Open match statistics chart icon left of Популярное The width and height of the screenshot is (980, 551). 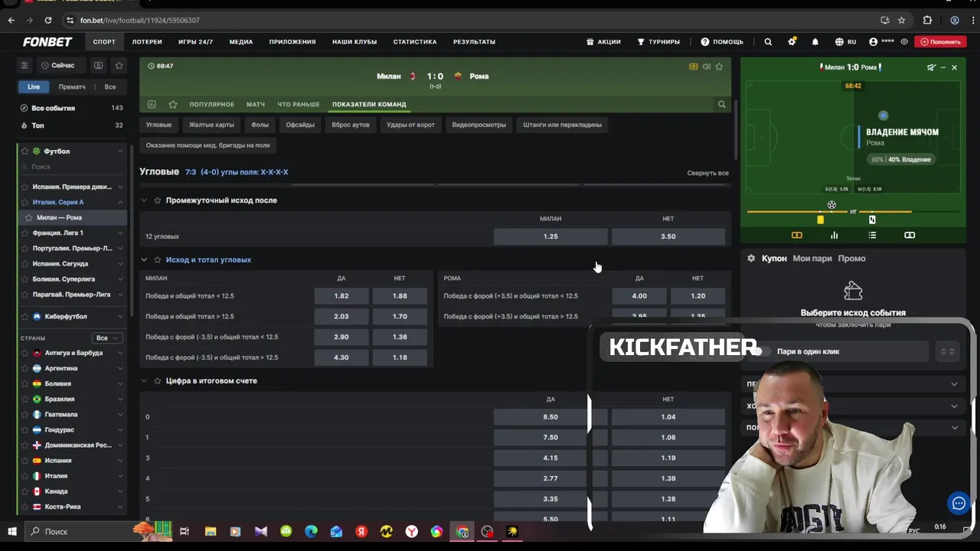tap(152, 104)
